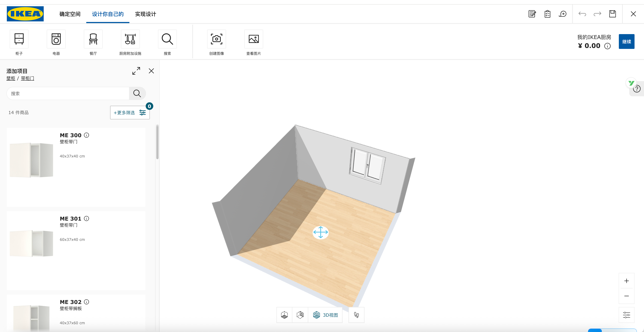Go to the 确定空间 tab
Viewport: 644px width, 332px height.
pos(70,14)
